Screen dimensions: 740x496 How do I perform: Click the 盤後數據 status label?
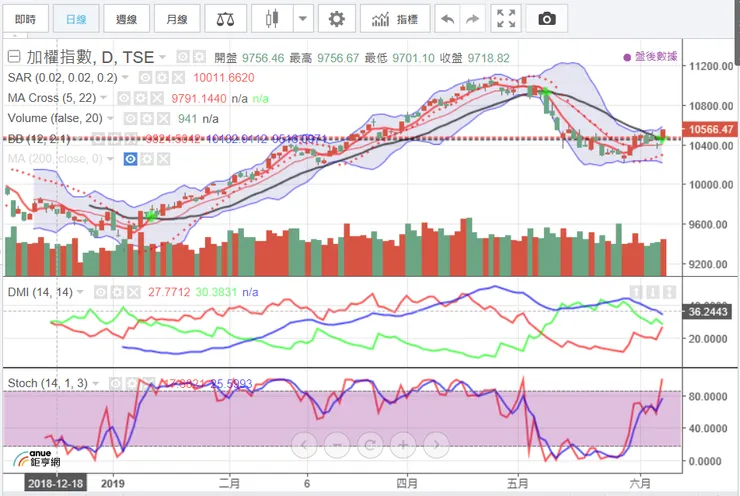(650, 57)
